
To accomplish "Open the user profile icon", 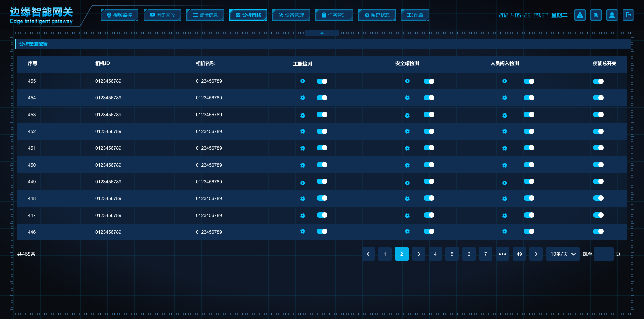I will pyautogui.click(x=612, y=15).
